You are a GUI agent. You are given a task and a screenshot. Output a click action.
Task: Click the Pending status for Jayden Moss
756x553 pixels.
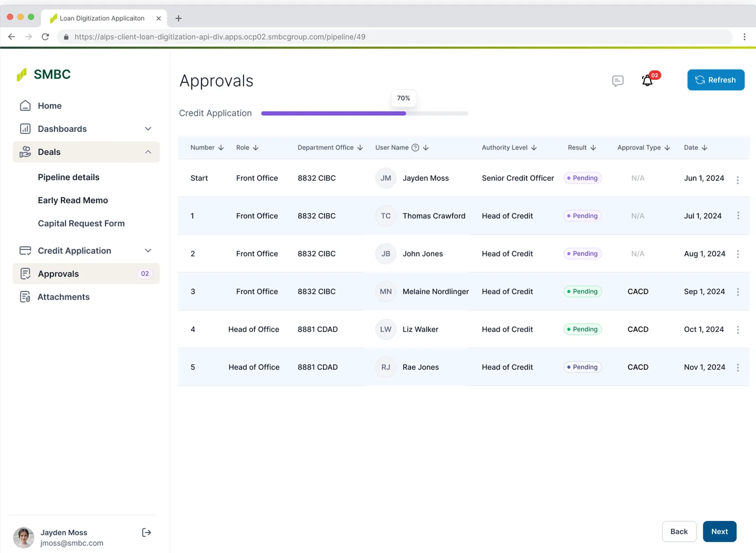pyautogui.click(x=583, y=178)
